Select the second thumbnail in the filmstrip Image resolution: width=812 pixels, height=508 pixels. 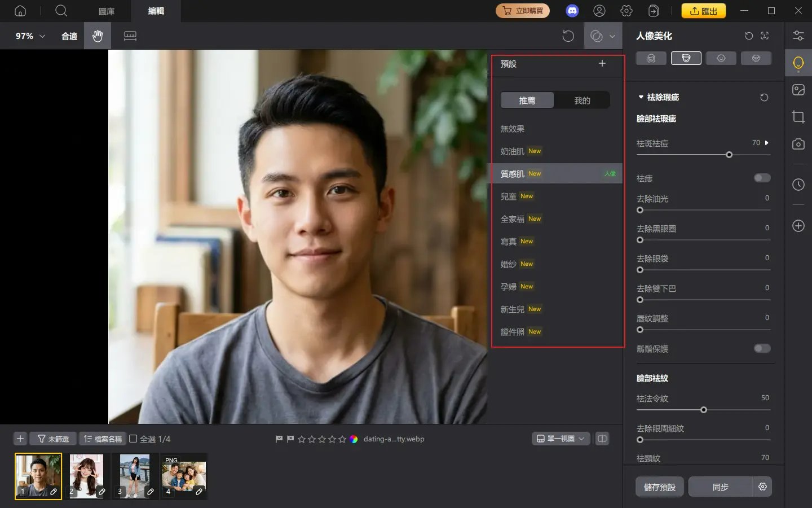click(x=86, y=476)
